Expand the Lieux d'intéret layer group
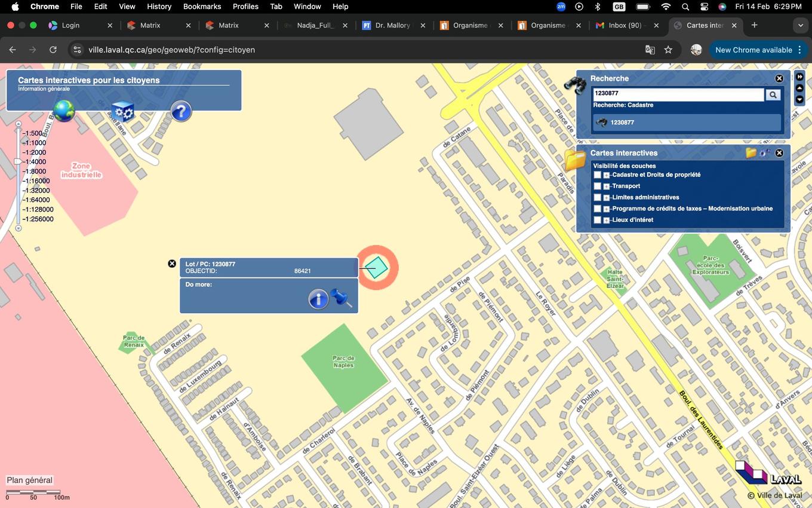This screenshot has height=508, width=812. point(607,221)
